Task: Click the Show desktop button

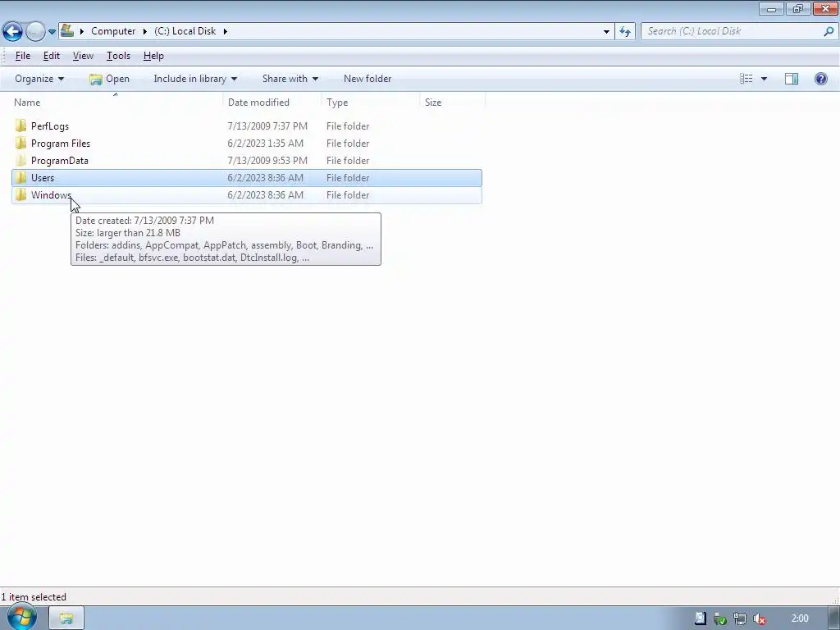Action: [834, 619]
